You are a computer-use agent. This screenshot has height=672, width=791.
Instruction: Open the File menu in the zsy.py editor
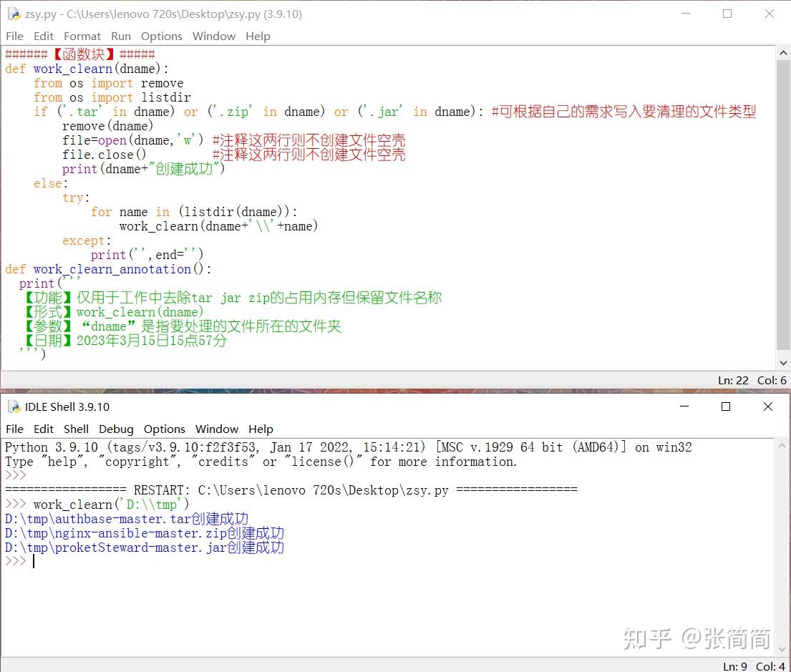(x=14, y=36)
